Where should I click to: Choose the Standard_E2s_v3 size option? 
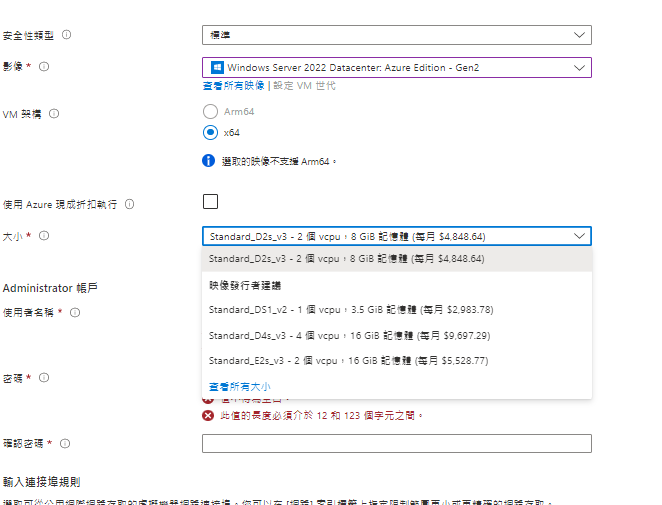(x=397, y=361)
